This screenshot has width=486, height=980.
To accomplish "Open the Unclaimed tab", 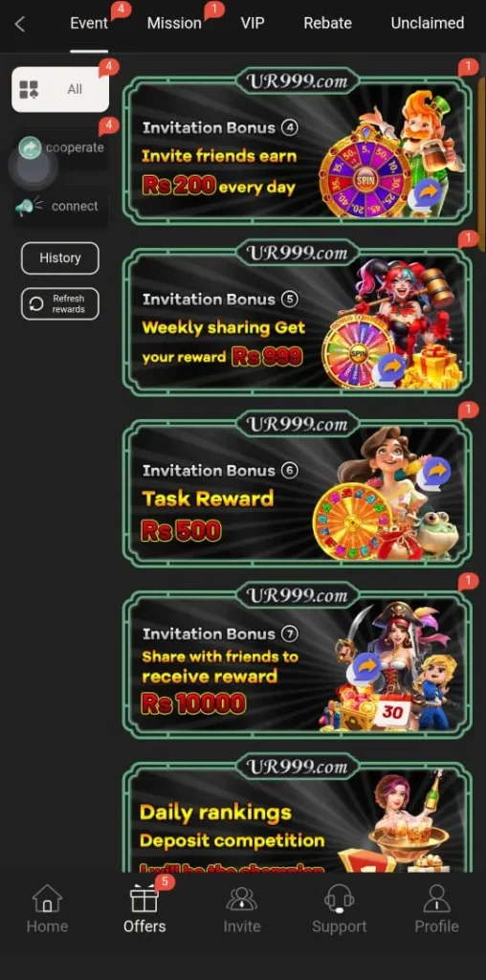I will pos(428,24).
